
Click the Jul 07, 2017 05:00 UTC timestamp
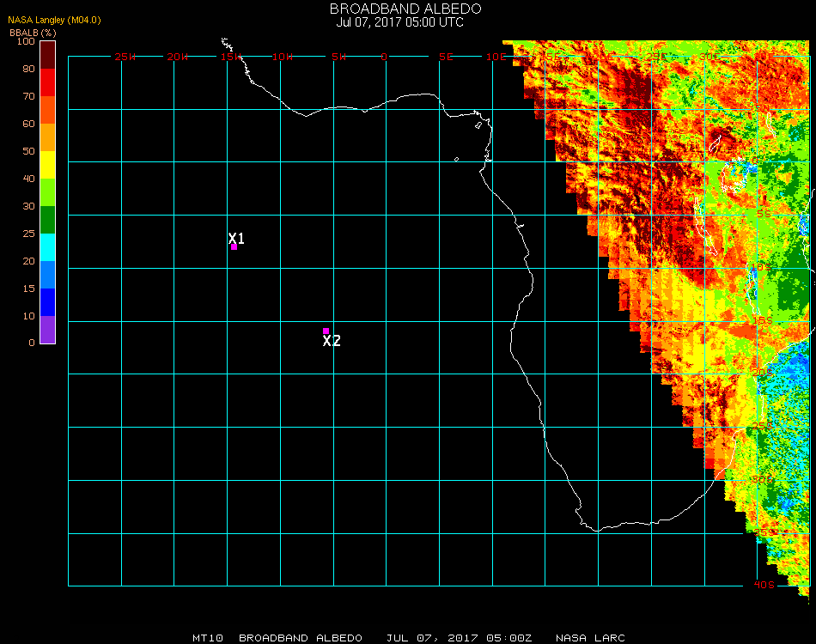400,22
